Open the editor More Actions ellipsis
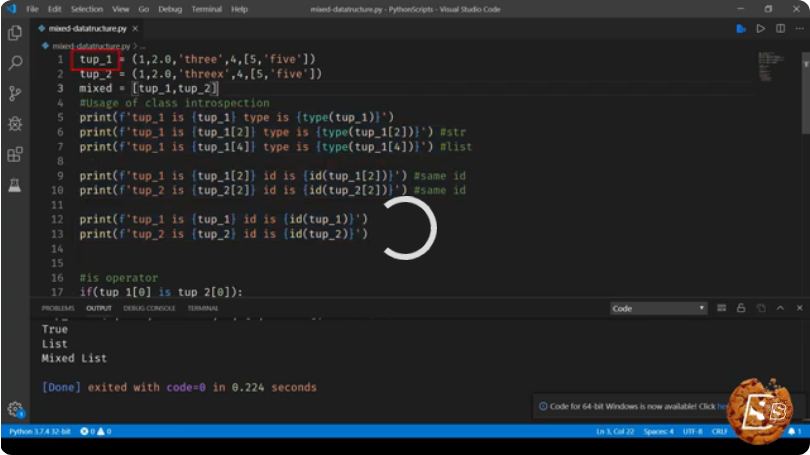The image size is (810, 455). coord(799,28)
